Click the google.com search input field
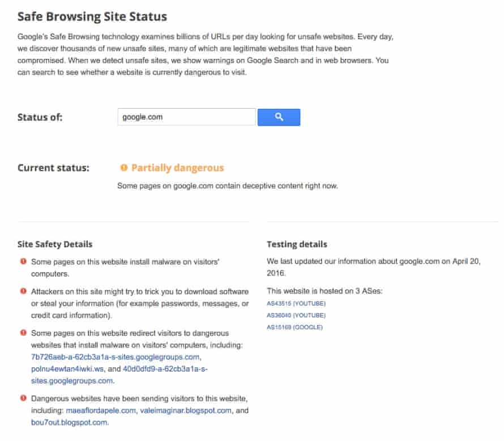504x441 pixels. (x=187, y=117)
